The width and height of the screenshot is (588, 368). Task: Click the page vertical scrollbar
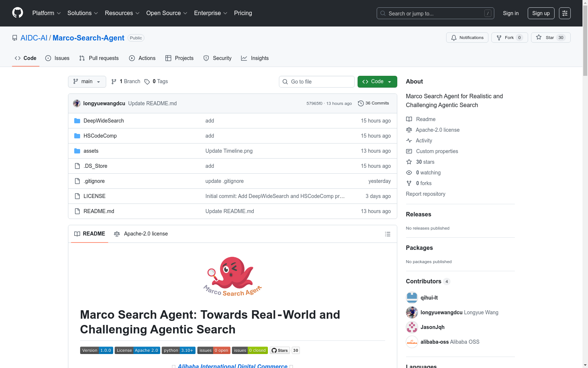point(585,184)
